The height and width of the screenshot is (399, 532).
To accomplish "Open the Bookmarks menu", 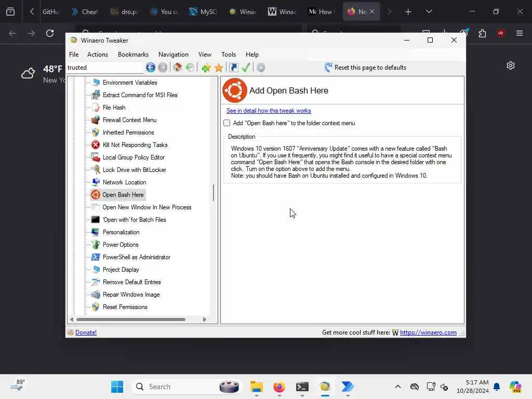I will pos(133,54).
